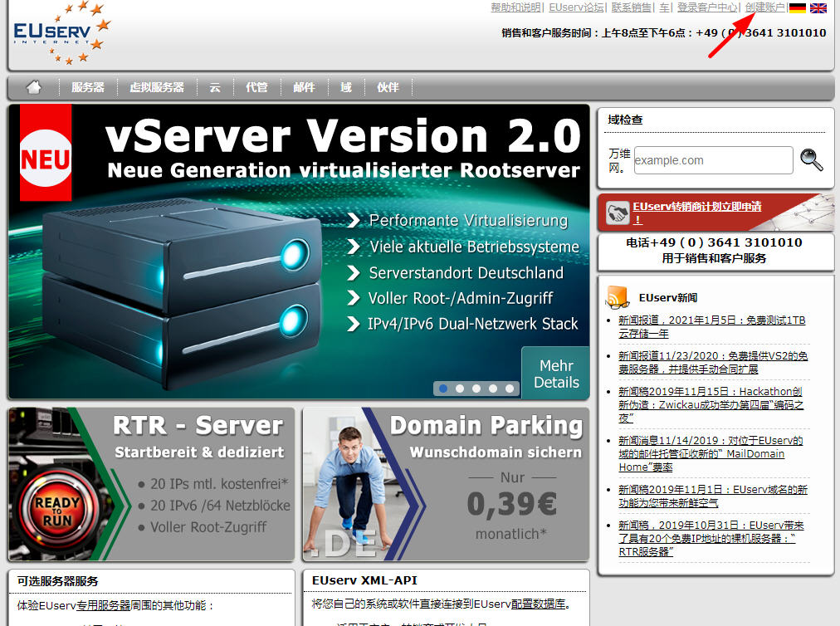The width and height of the screenshot is (840, 626).
Task: Open the 域 menu item
Action: pyautogui.click(x=346, y=87)
